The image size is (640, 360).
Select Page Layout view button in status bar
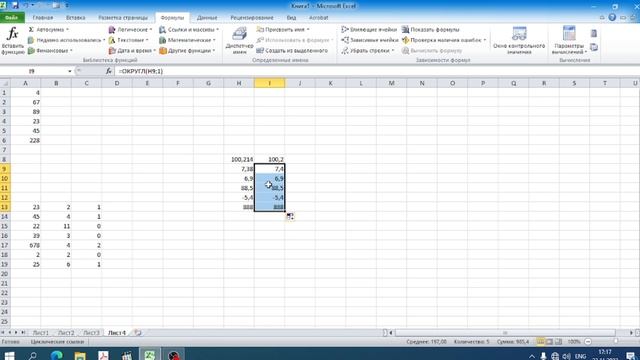[549, 342]
